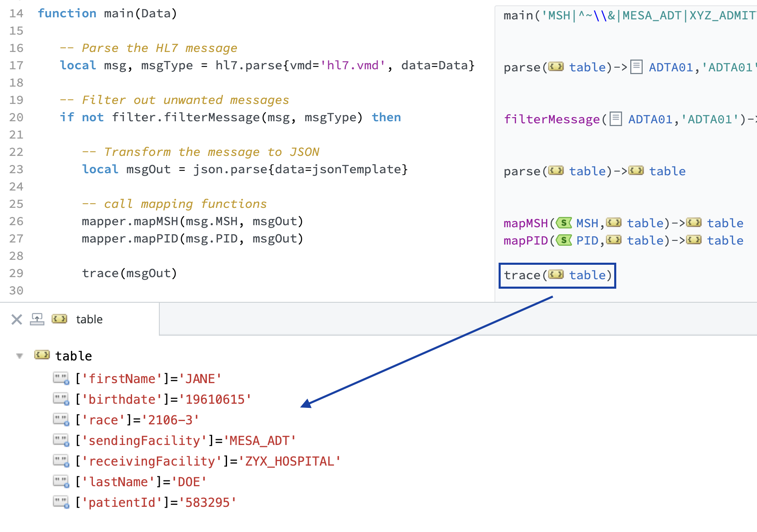Click the string icon next to firstName entry
This screenshot has width=757, height=532.
(x=61, y=379)
